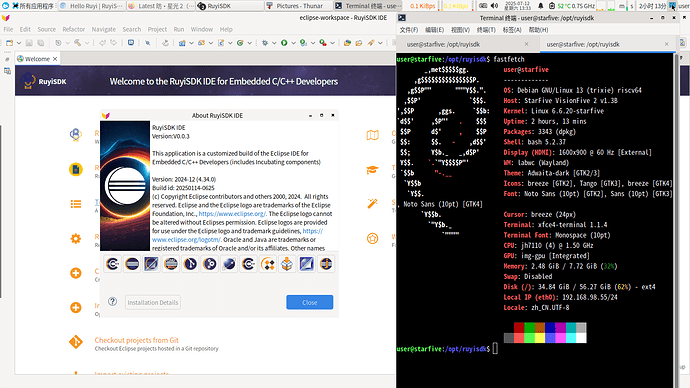This screenshot has height=388, width=690.
Task: Click the orange Git checkout diamond icon
Action: click(x=76, y=342)
